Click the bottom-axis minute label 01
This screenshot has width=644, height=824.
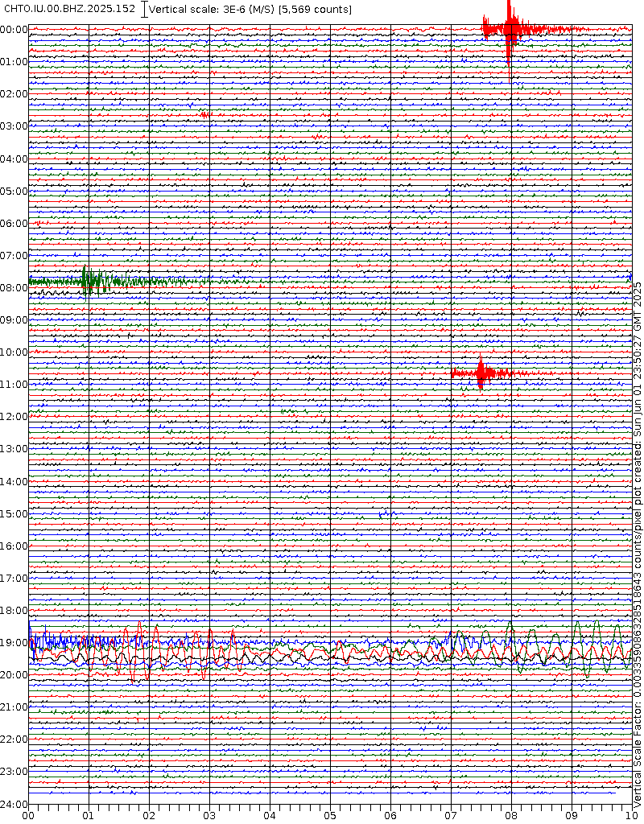(x=89, y=816)
